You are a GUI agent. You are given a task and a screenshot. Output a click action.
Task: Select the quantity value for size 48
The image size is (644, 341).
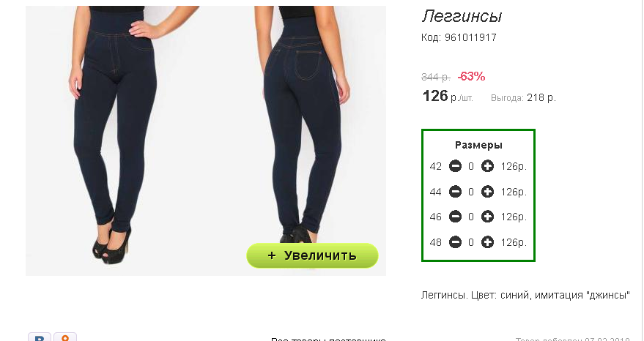471,242
